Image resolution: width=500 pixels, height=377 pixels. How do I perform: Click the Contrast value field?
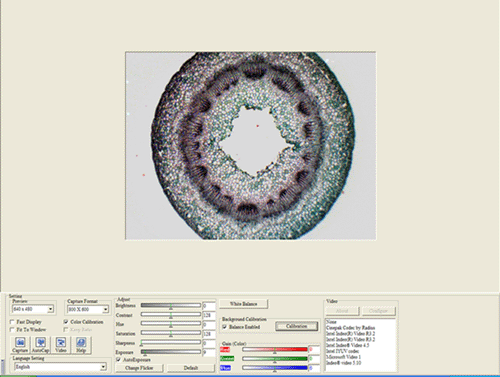point(209,315)
